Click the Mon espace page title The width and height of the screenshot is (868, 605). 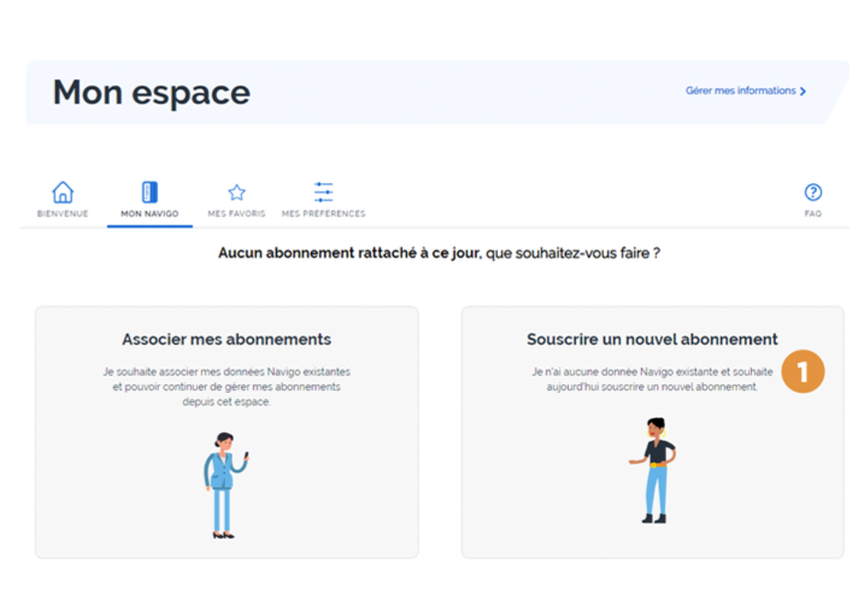tap(151, 93)
